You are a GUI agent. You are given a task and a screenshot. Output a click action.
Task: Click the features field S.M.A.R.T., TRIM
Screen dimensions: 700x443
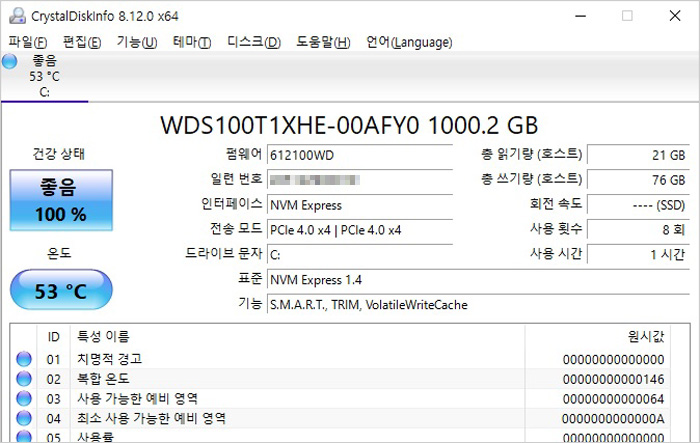tap(479, 305)
